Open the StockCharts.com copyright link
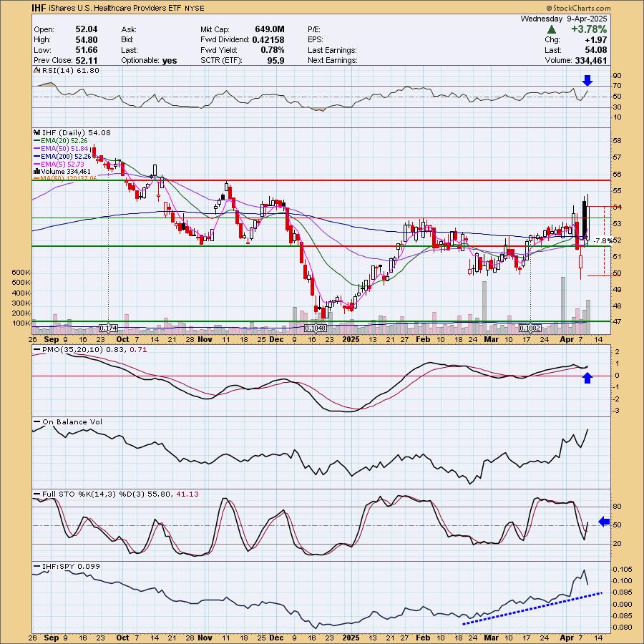644x644 pixels. (578, 8)
